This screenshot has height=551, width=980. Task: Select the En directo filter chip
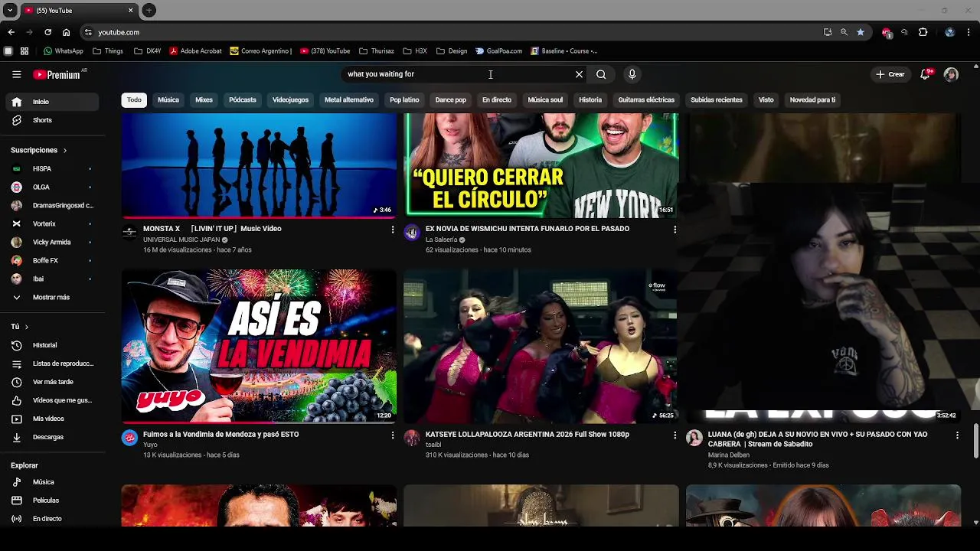[x=497, y=100]
